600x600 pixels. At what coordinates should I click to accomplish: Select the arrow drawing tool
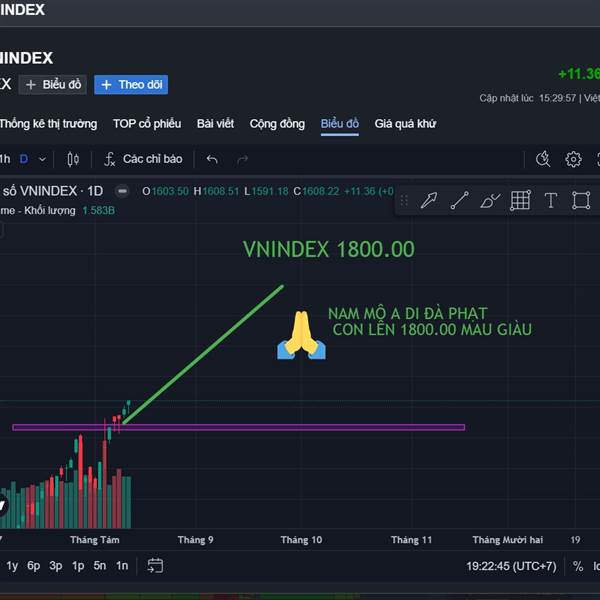click(429, 200)
